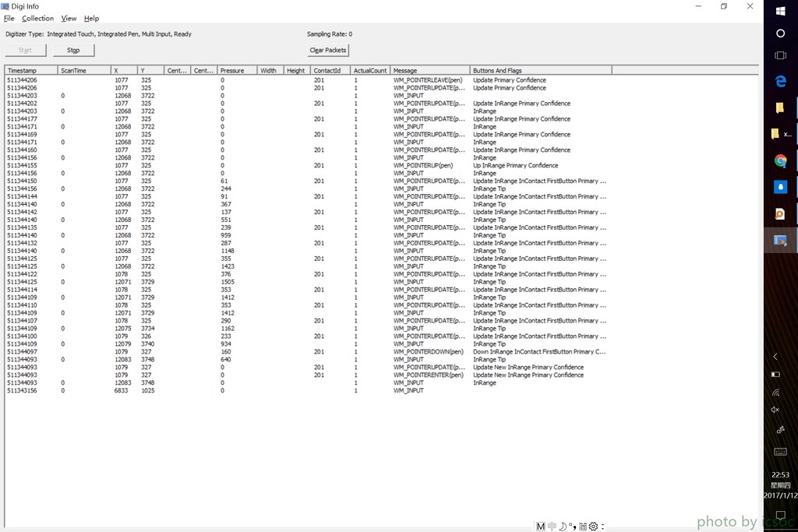
Task: Click the X value 6833
Action: 121,390
